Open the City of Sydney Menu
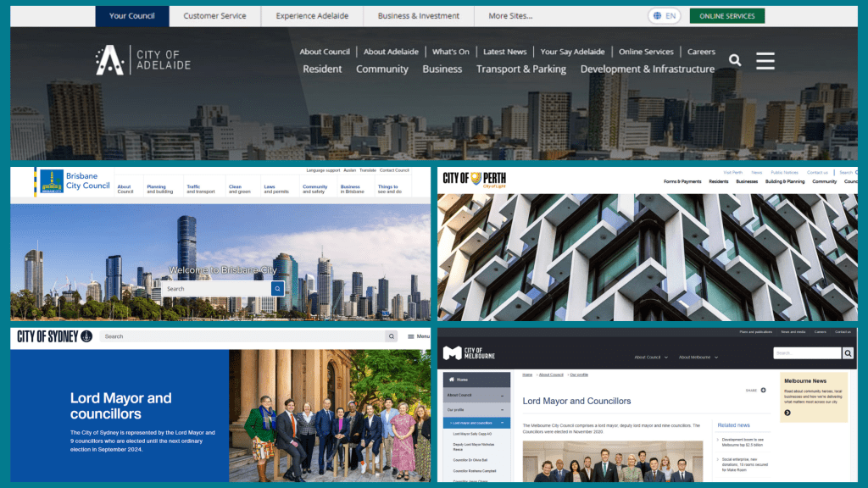Viewport: 868px width, 488px height. [418, 336]
